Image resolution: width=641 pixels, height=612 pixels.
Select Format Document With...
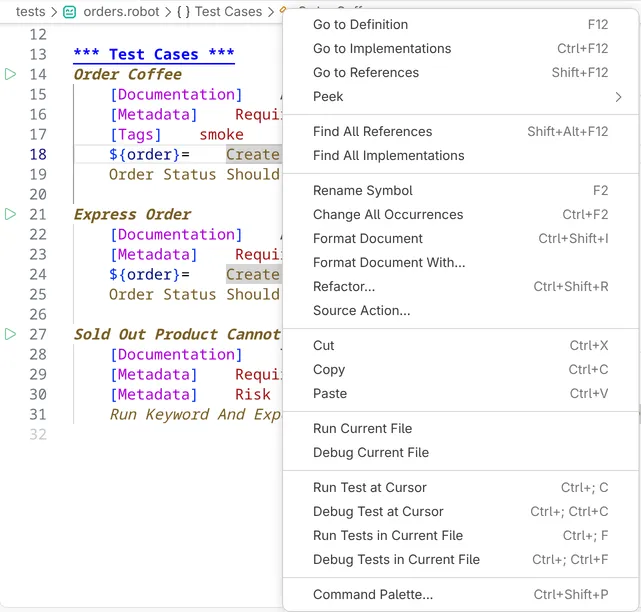tap(461, 262)
